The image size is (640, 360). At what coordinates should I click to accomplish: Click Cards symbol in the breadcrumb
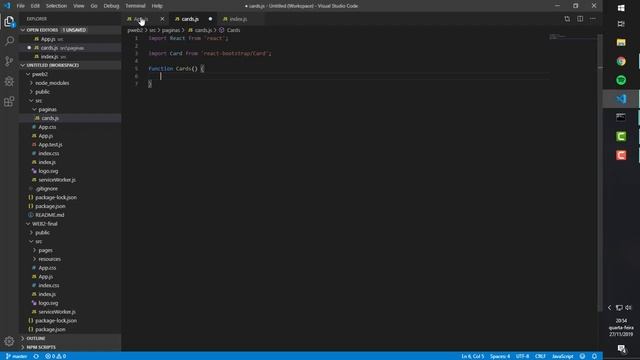pyautogui.click(x=233, y=30)
